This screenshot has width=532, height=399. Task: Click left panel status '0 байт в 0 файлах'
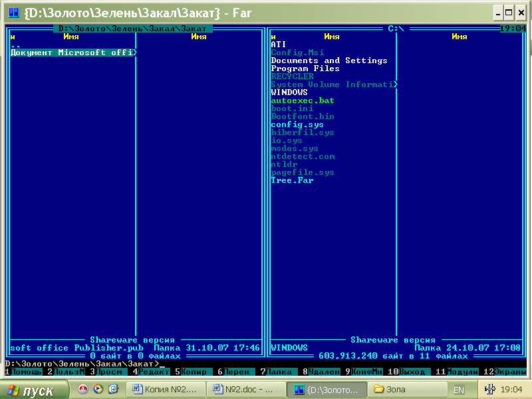click(136, 356)
